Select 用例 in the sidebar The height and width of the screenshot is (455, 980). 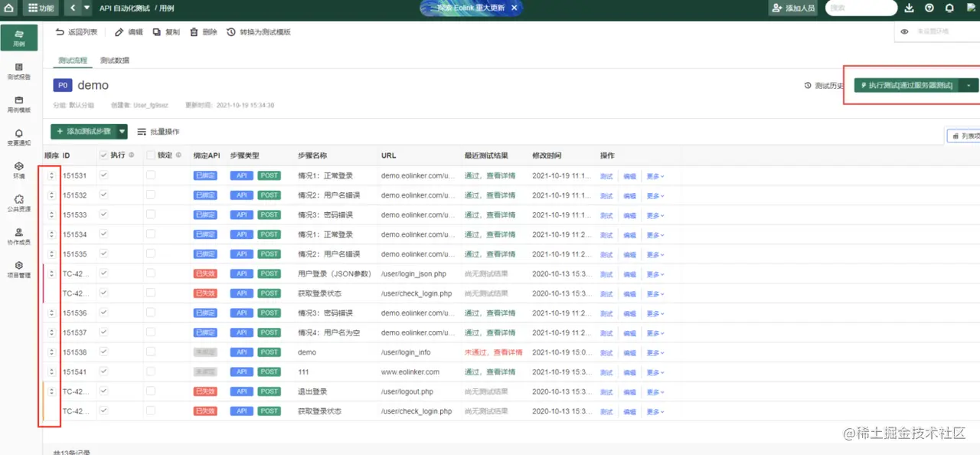pos(19,38)
